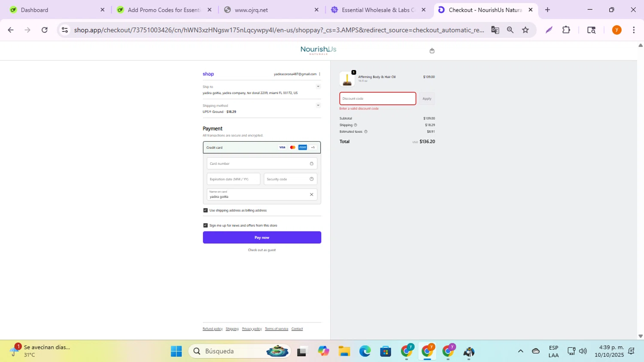Expand the Shipping method section
644x362 pixels.
[x=318, y=105]
